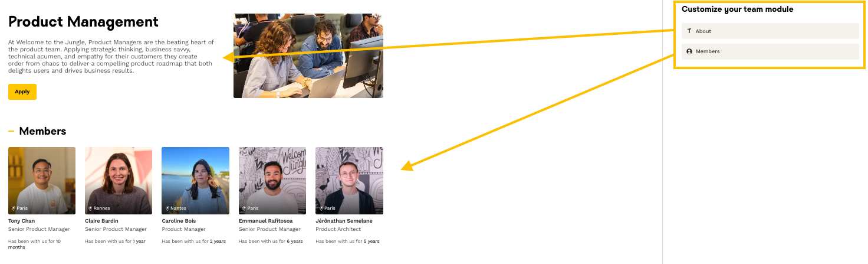Open Claire Bardin's profile photo
868x264 pixels.
click(x=119, y=181)
